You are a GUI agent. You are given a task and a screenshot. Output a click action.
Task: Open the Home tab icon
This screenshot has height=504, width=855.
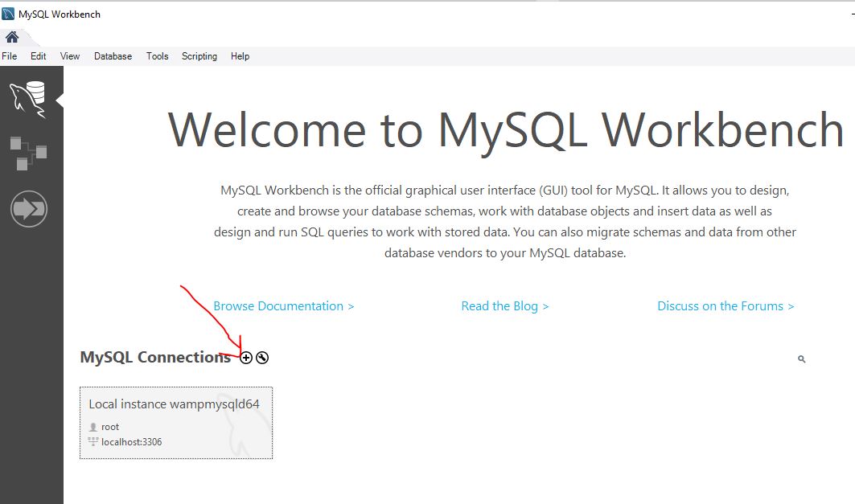[x=12, y=37]
